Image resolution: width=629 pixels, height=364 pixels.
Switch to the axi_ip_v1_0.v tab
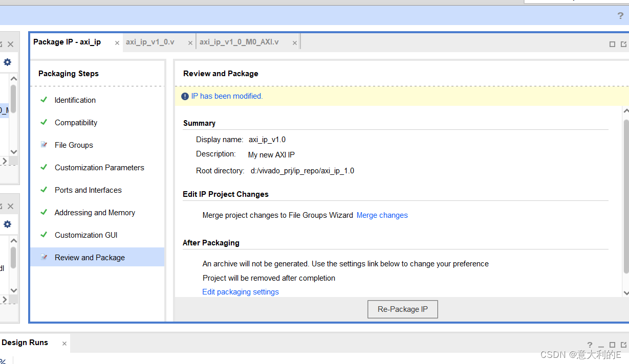(x=150, y=42)
